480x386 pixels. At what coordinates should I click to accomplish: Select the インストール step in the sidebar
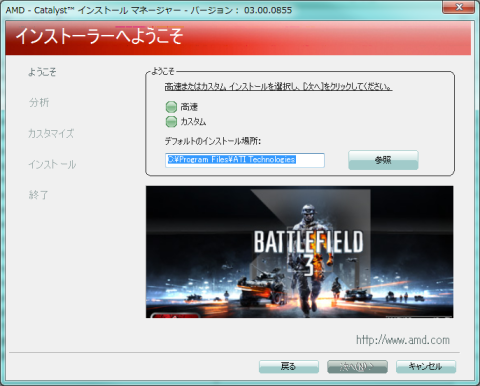[x=52, y=164]
